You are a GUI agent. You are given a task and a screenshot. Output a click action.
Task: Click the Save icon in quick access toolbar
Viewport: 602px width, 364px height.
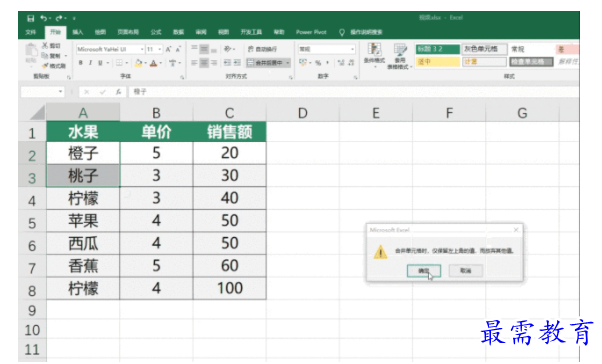[x=30, y=18]
